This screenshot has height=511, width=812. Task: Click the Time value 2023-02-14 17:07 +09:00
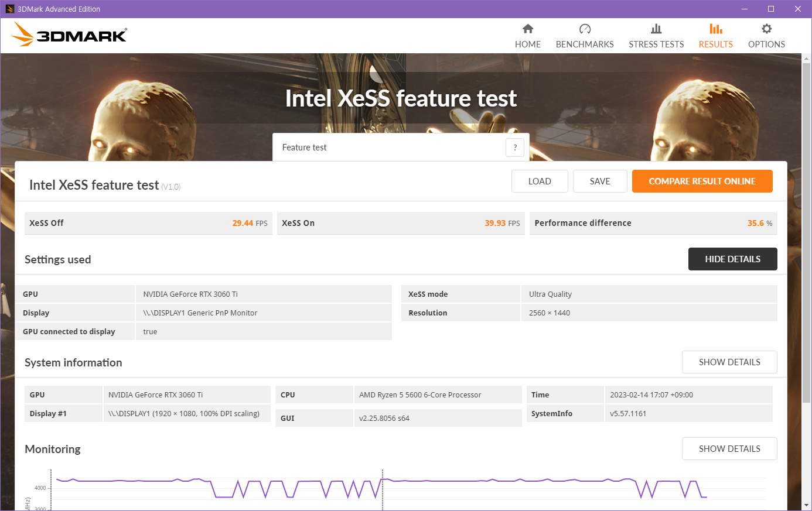pos(651,395)
